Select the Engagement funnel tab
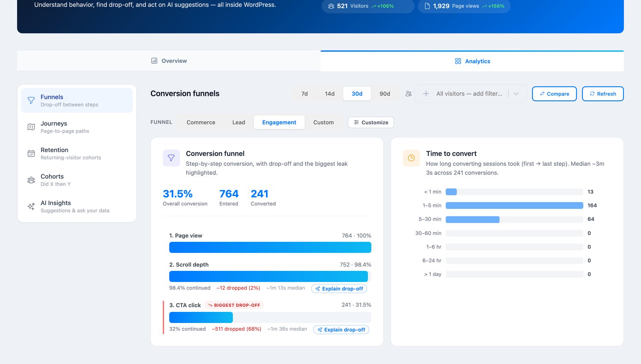 pyautogui.click(x=279, y=122)
